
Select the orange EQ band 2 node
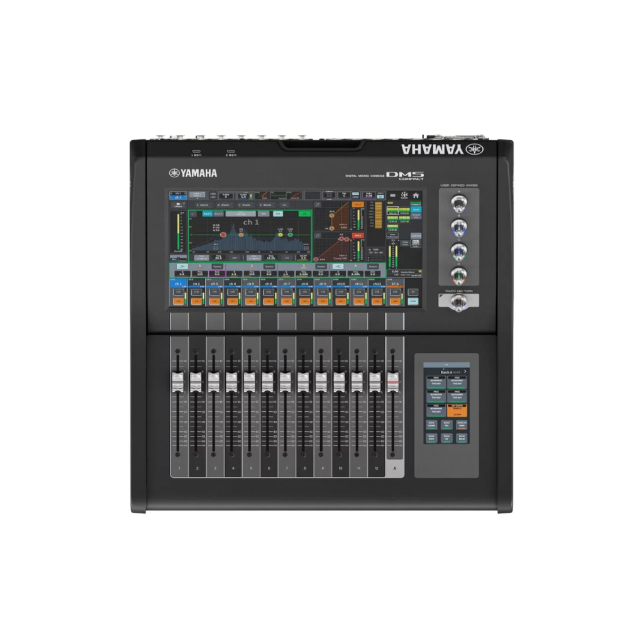241,235
